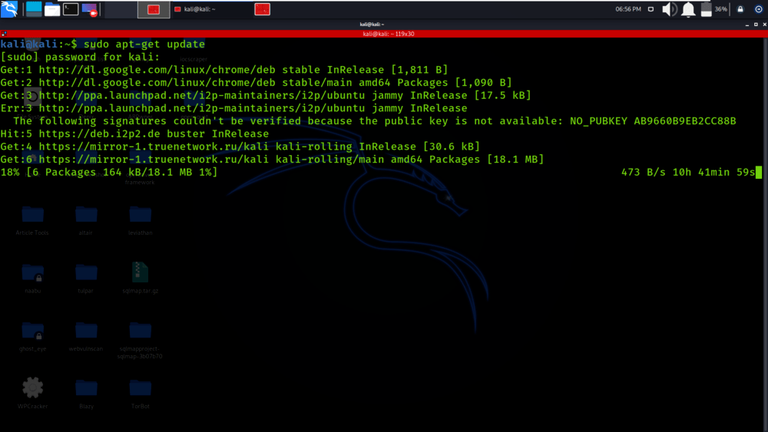The image size is (768, 432).
Task: Open the small display tray icon
Action: pos(650,9)
